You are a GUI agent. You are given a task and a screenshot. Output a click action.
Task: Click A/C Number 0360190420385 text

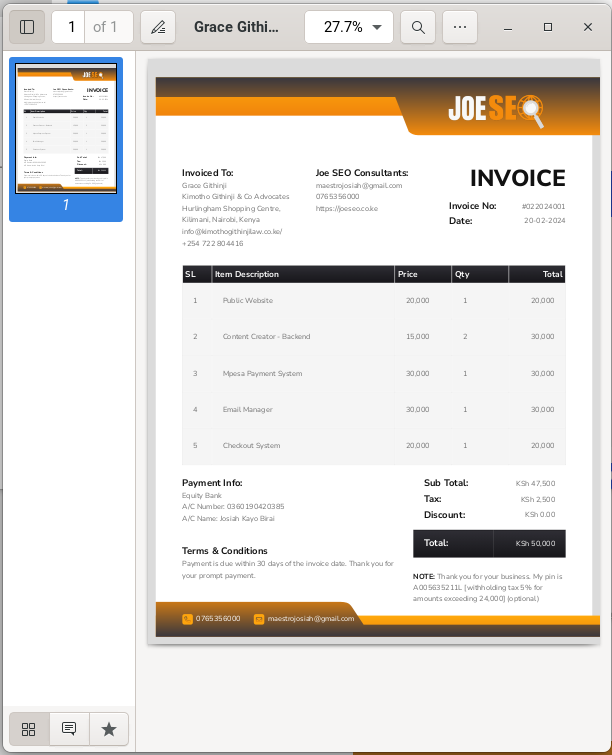[x=233, y=507]
